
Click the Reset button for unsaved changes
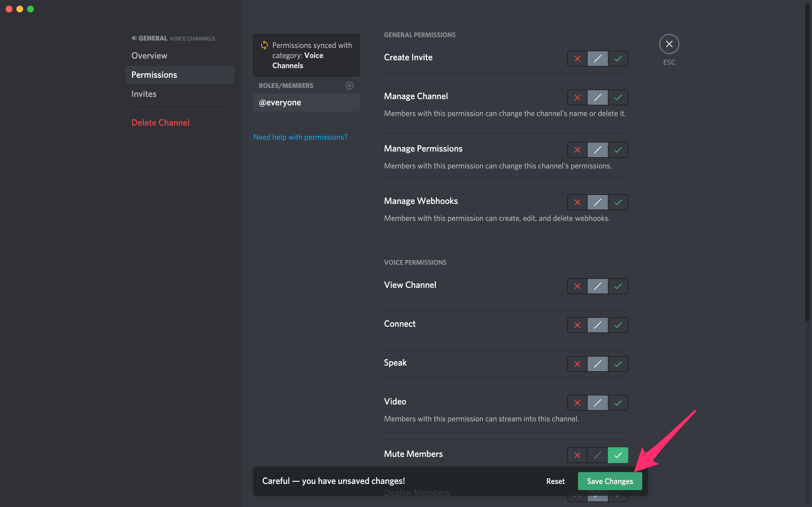click(555, 481)
